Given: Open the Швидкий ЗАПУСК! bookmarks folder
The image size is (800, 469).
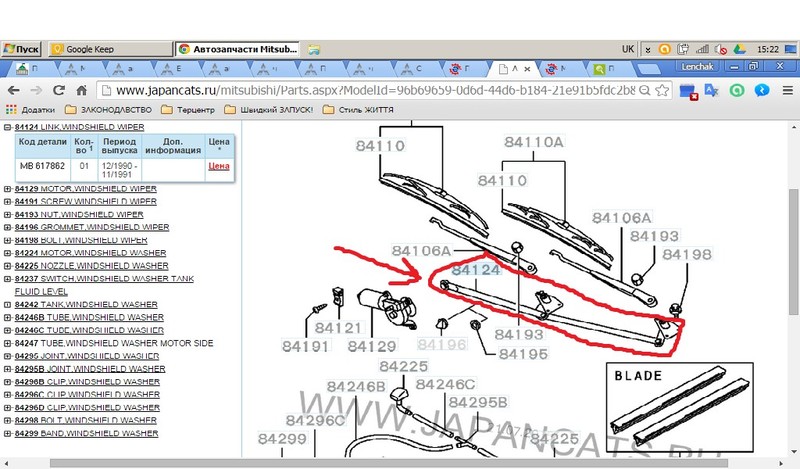Looking at the screenshot, I should 268,110.
